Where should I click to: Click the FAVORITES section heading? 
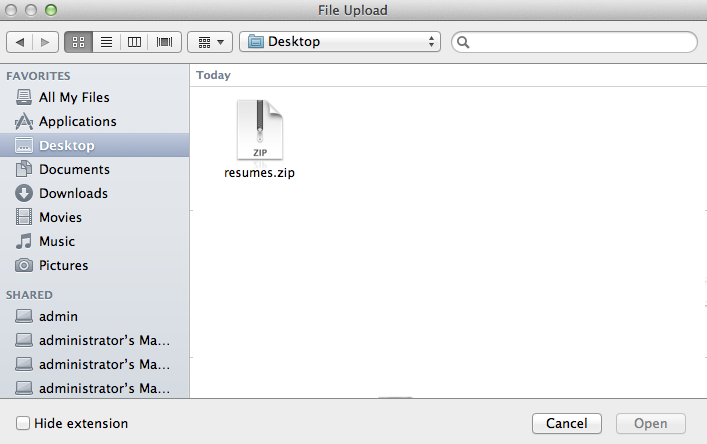(38, 76)
